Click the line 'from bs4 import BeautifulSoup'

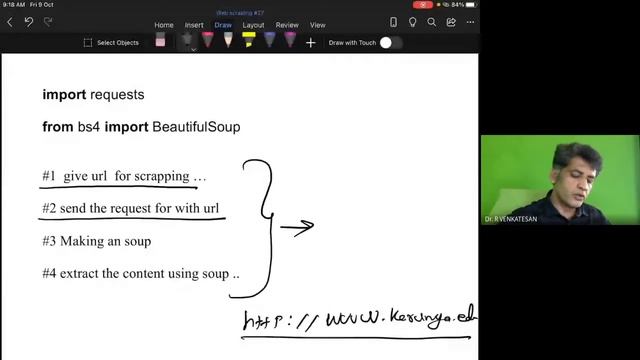coord(141,127)
